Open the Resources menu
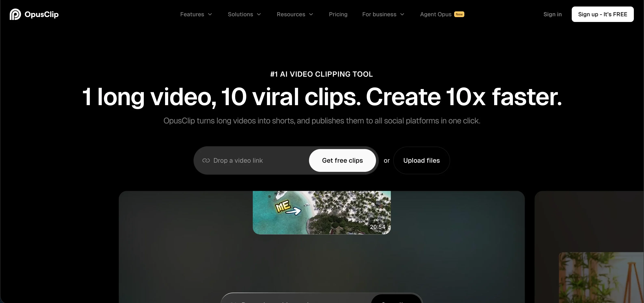The height and width of the screenshot is (303, 644). tap(291, 14)
